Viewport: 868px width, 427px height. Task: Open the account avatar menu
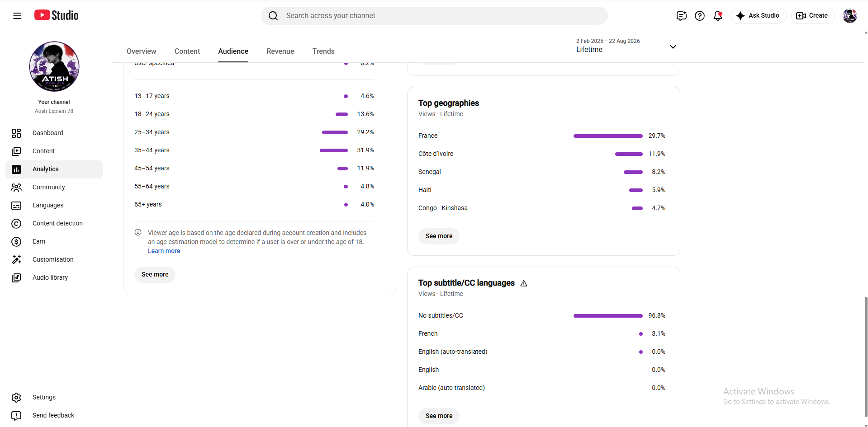850,16
